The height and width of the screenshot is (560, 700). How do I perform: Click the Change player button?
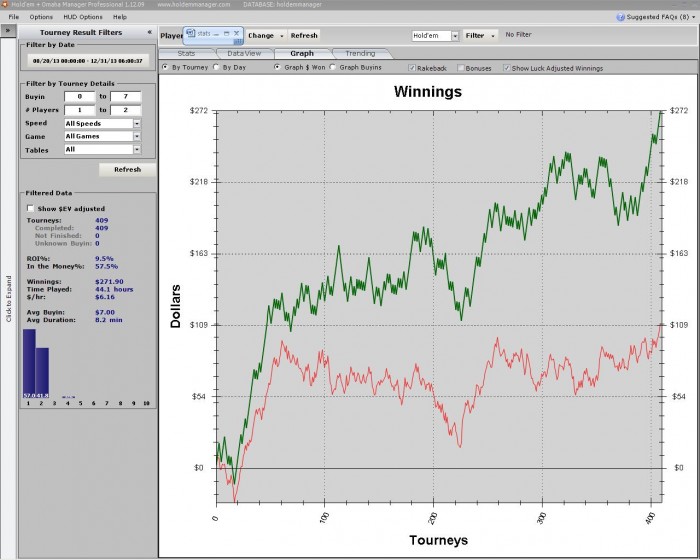261,36
